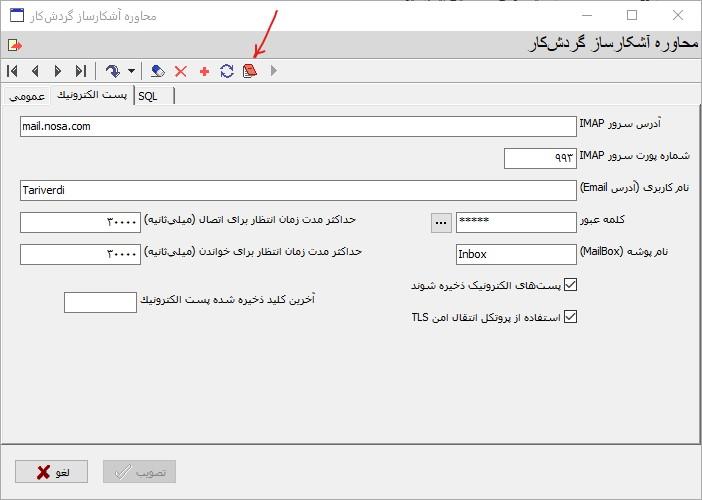Click the Tariverdi username field
This screenshot has width=702, height=500.
(x=297, y=190)
